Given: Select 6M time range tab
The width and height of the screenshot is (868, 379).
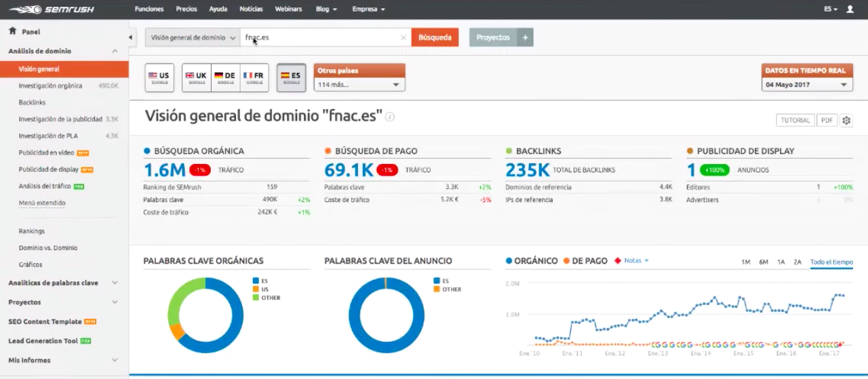Looking at the screenshot, I should point(764,262).
